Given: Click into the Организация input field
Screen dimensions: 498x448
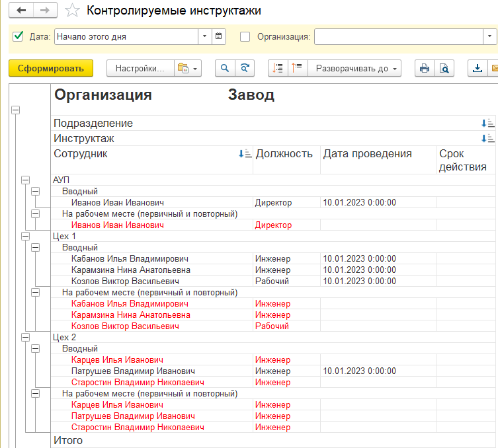Looking at the screenshot, I should pyautogui.click(x=399, y=36).
